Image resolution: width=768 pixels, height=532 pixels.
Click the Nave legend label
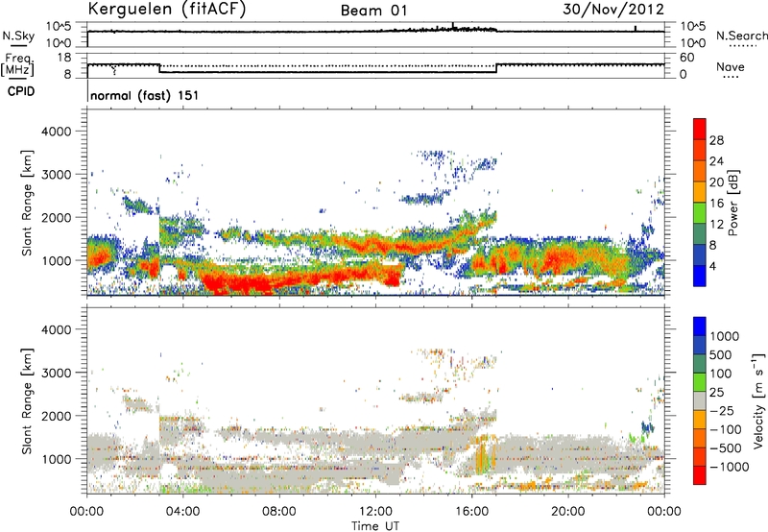pos(731,67)
